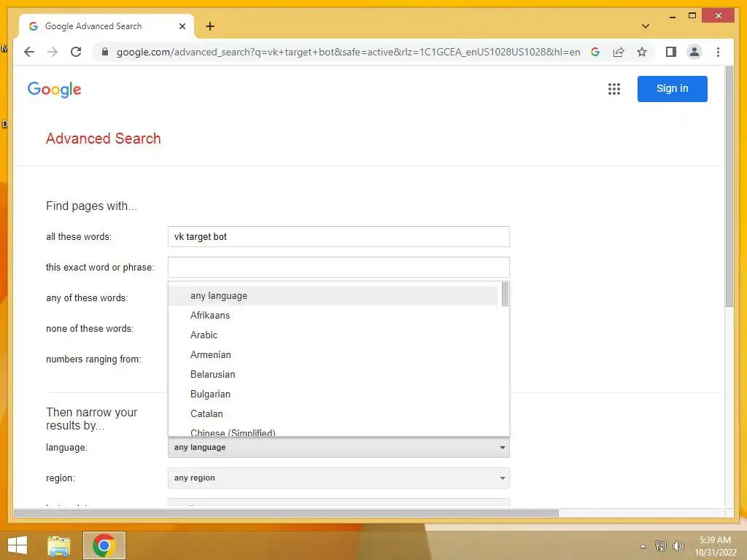Choose Afrikaans from the language list
The image size is (747, 560).
pyautogui.click(x=333, y=315)
